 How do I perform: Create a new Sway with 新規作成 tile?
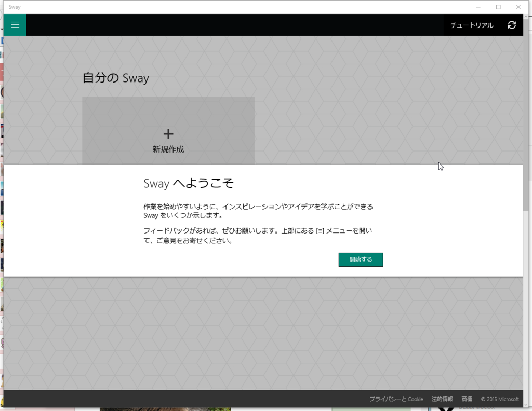tap(168, 130)
